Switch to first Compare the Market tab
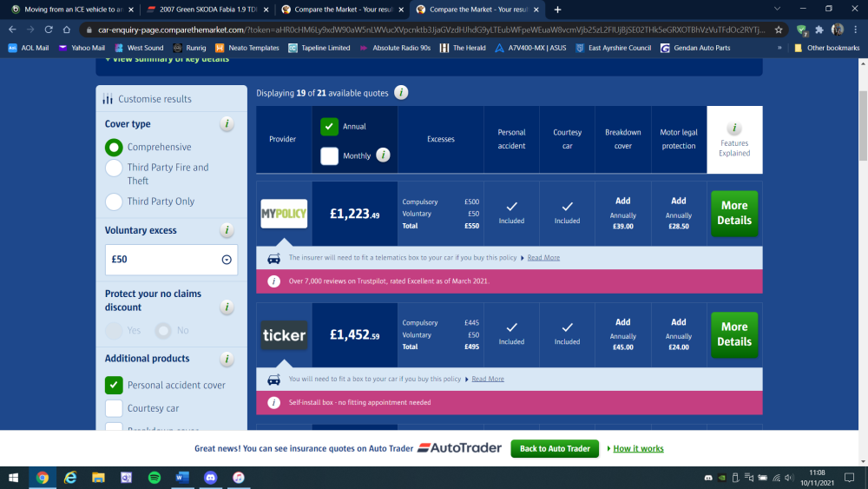 (343, 10)
